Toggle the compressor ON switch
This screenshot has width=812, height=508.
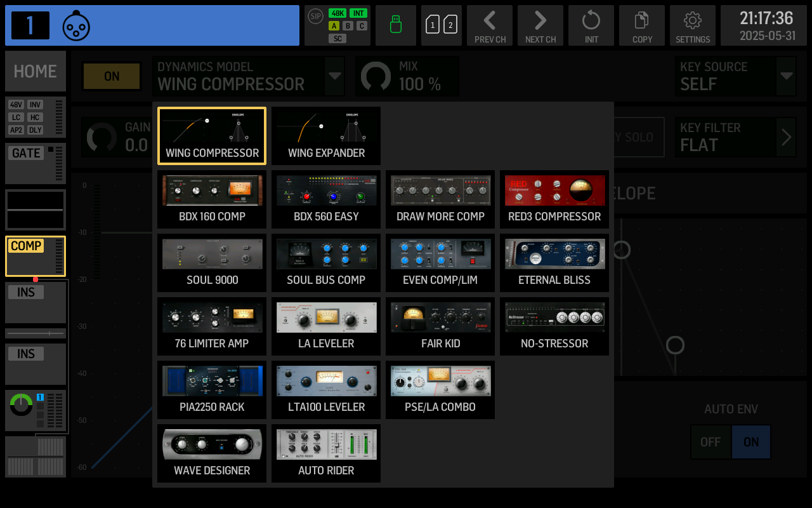[x=112, y=76]
